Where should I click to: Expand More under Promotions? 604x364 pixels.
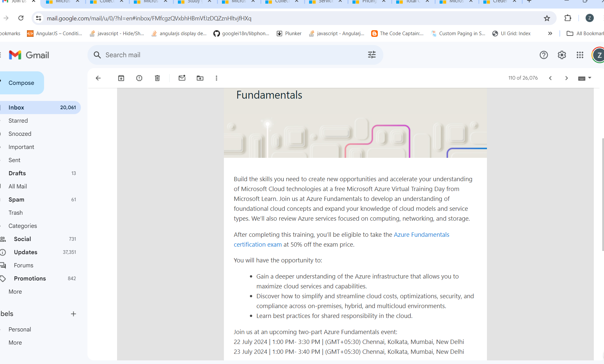point(15,292)
